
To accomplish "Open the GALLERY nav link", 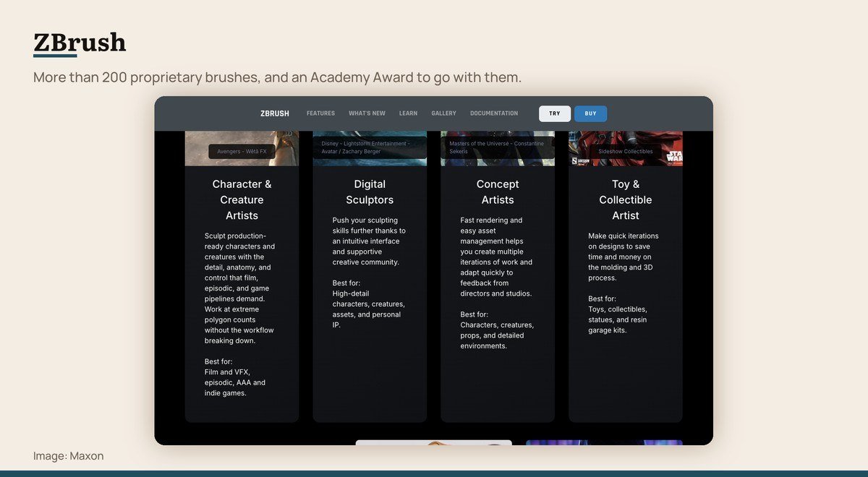I will (x=443, y=113).
